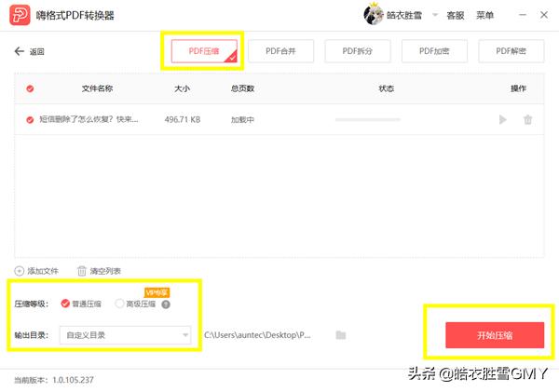
Task: Click the 添加文件 plus icon
Action: point(19,271)
